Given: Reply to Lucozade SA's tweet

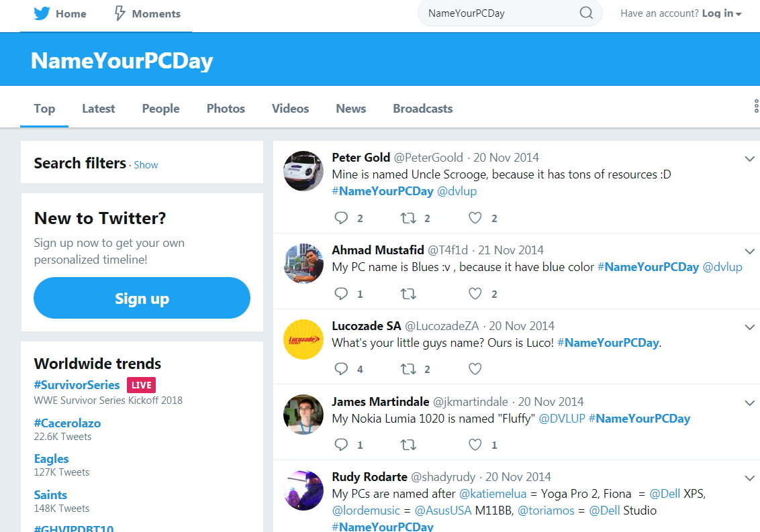Looking at the screenshot, I should [x=341, y=369].
